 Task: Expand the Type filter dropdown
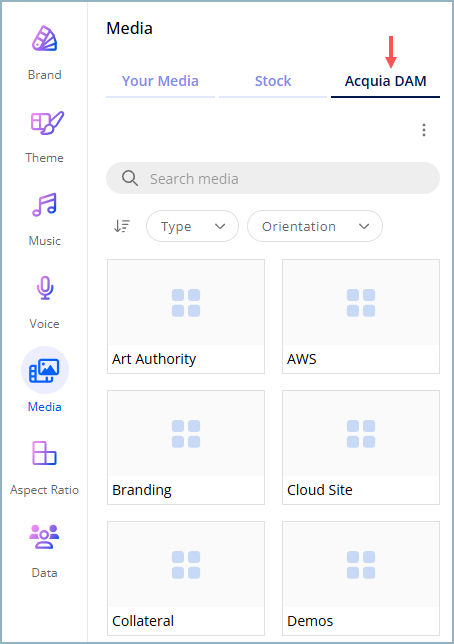[x=192, y=226]
